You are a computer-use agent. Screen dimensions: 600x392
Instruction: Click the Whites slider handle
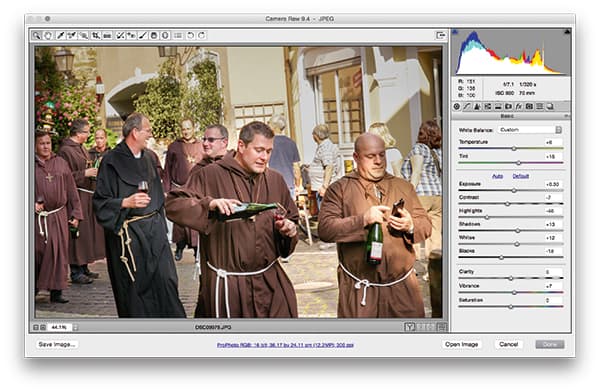click(x=517, y=244)
